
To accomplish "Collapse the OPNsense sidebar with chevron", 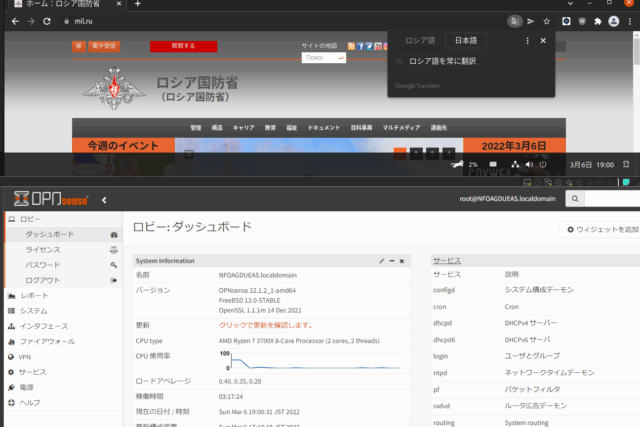I will pyautogui.click(x=104, y=200).
